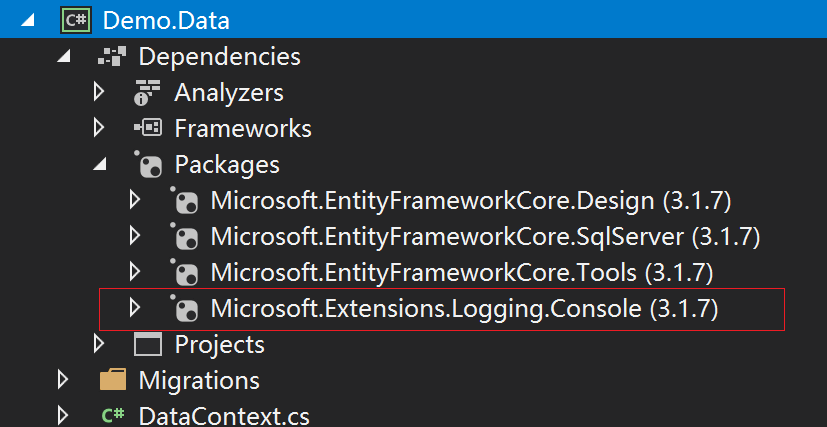Click the Dependencies node icon
Viewport: 827px width, 427px height.
pyautogui.click(x=111, y=56)
